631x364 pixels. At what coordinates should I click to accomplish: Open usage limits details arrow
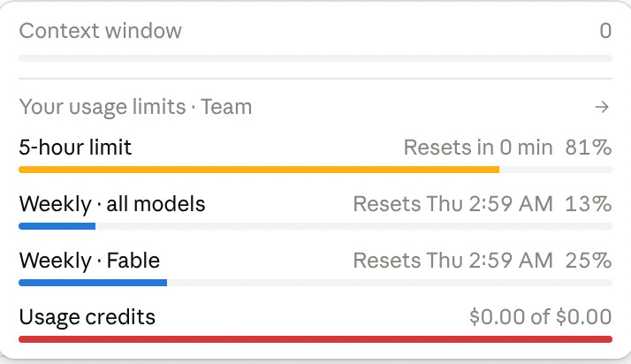click(x=602, y=107)
